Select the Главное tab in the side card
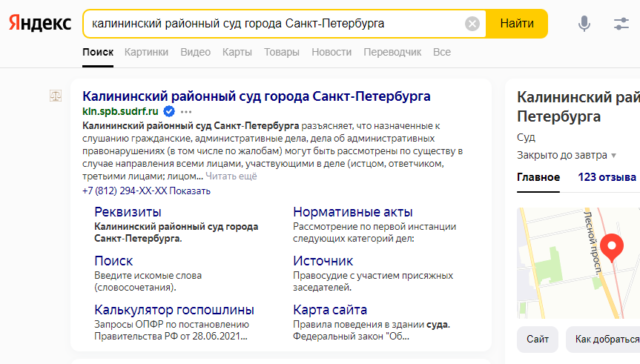 (538, 177)
